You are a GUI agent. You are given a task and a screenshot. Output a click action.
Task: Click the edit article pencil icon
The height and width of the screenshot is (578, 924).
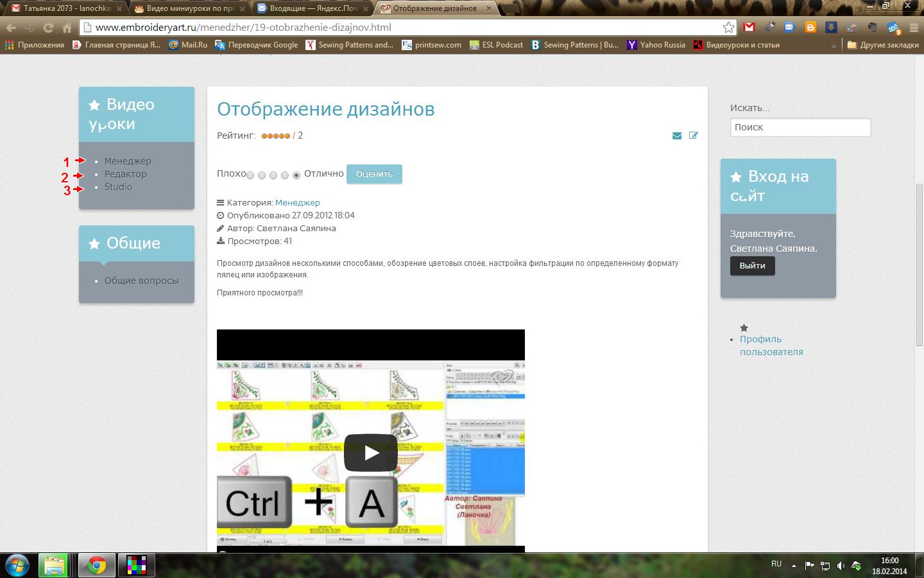pyautogui.click(x=693, y=136)
